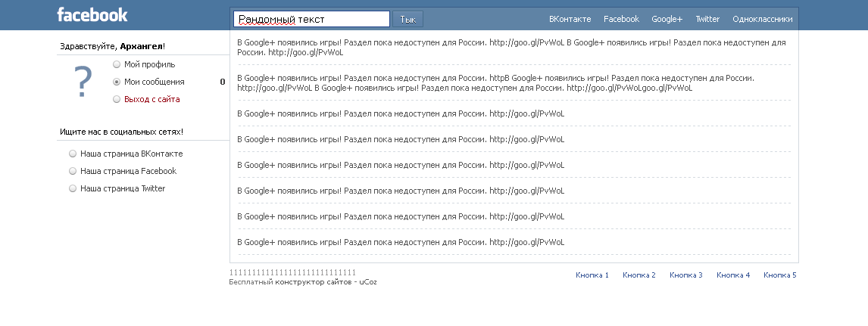
Task: Select Наша страница Twitter radio option
Action: pos(73,188)
